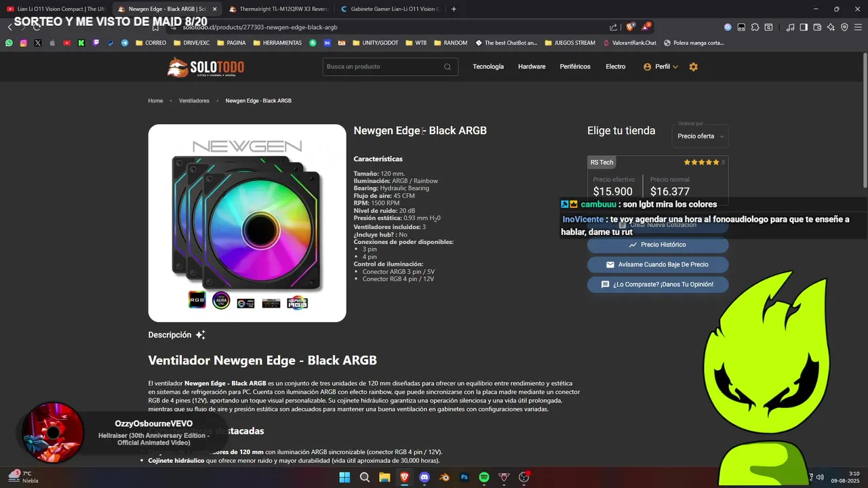Click the Newgen Edge fan product image

pos(247,223)
